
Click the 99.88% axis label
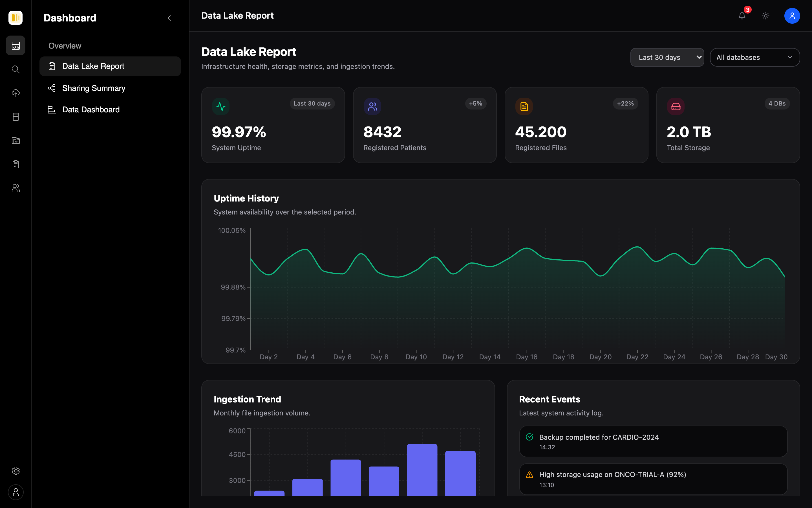pyautogui.click(x=233, y=287)
